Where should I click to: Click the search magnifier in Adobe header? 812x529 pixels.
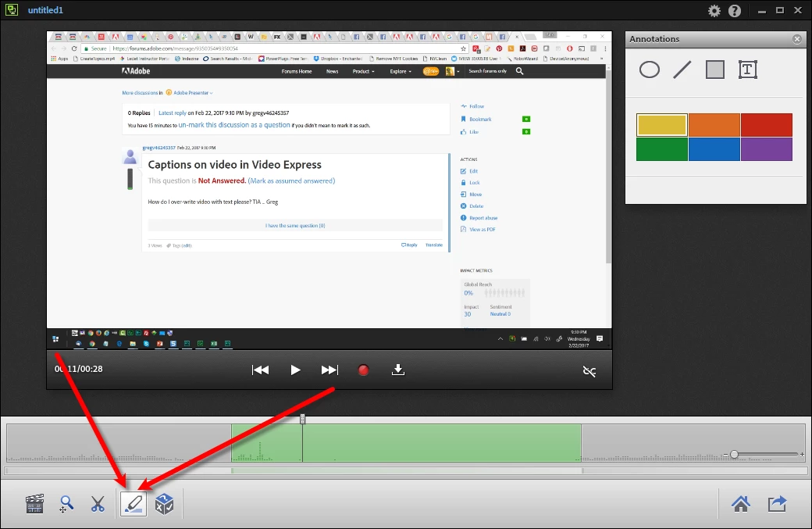click(519, 71)
